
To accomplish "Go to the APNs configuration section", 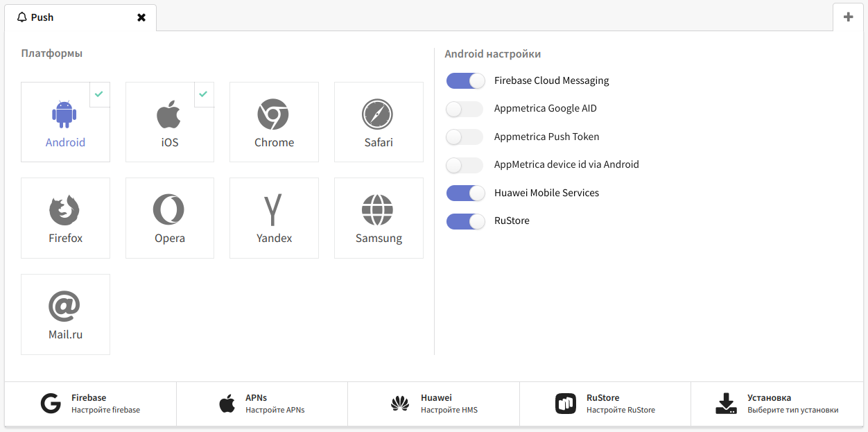I will (x=261, y=404).
